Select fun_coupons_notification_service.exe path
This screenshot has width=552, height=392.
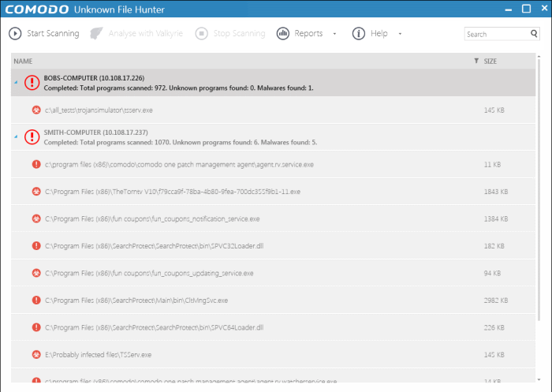[x=152, y=218]
